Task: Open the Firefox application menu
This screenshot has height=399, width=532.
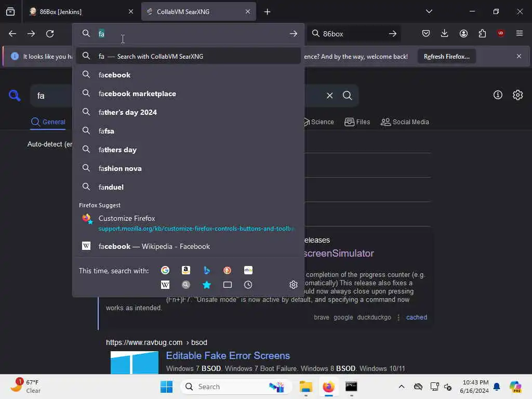Action: [520, 33]
